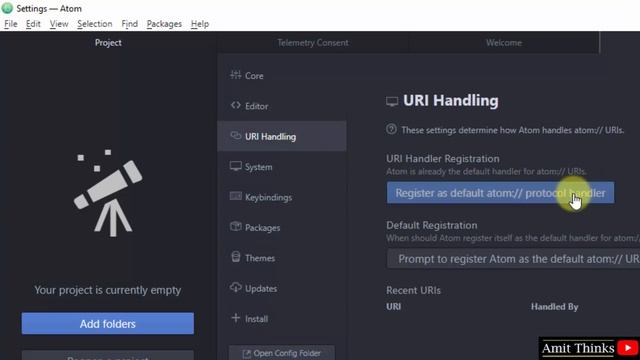Screen dimensions: 640x360
Task: Open Themes settings section
Action: click(x=282, y=258)
